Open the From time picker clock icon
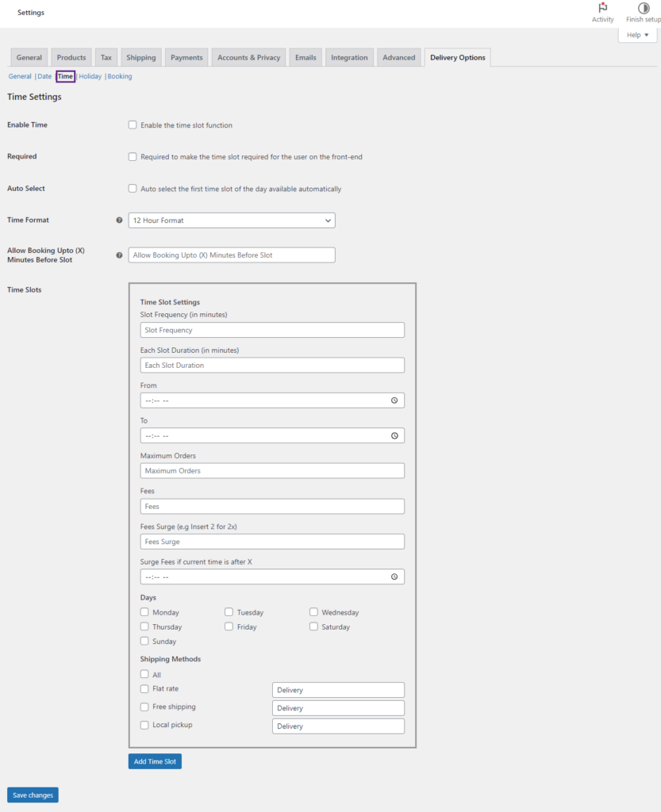Screen dimensions: 661x812 click(394, 400)
